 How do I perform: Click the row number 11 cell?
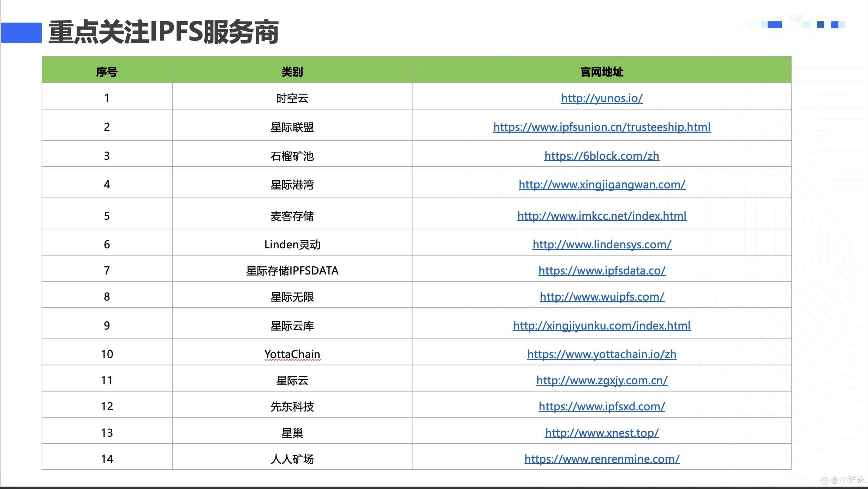(x=107, y=378)
